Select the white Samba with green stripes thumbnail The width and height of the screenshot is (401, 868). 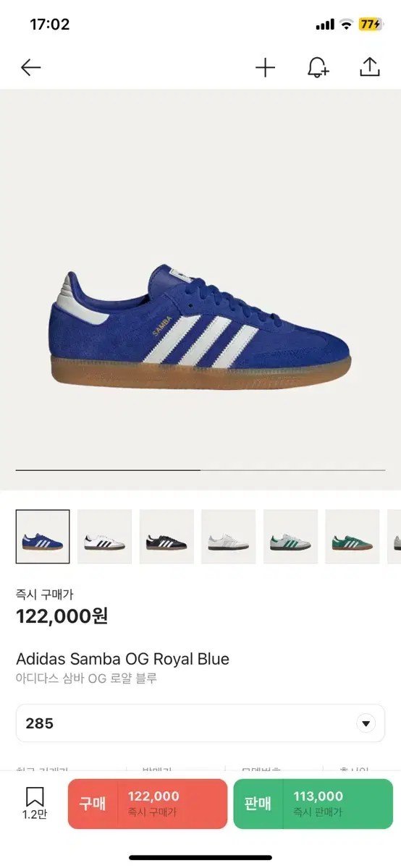[x=290, y=537]
